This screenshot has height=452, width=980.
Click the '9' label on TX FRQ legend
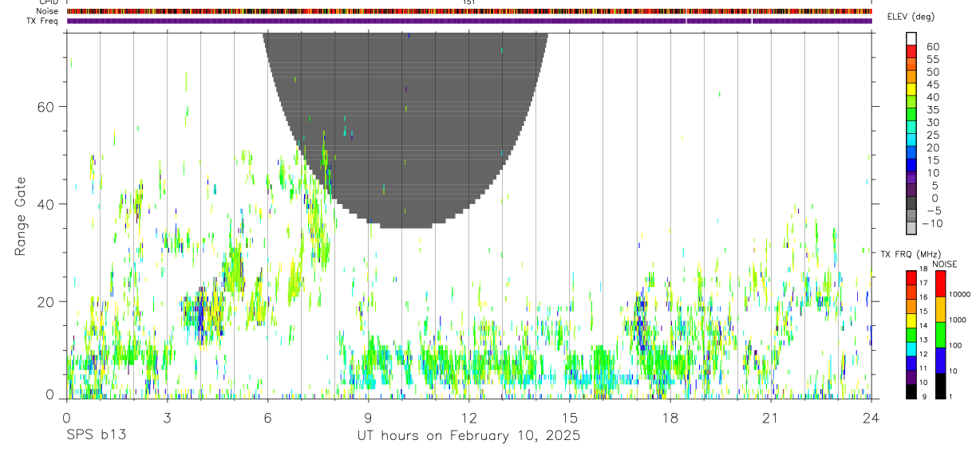(923, 398)
